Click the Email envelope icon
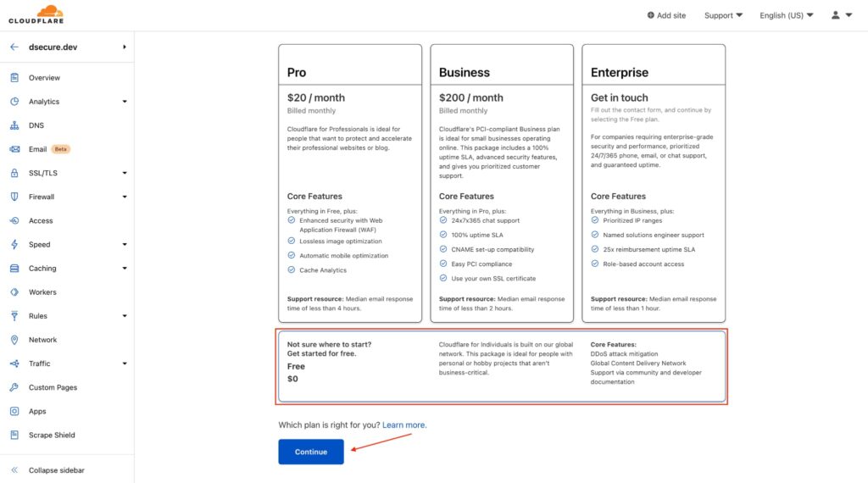Screen dimensions: 868x483 coord(14,149)
